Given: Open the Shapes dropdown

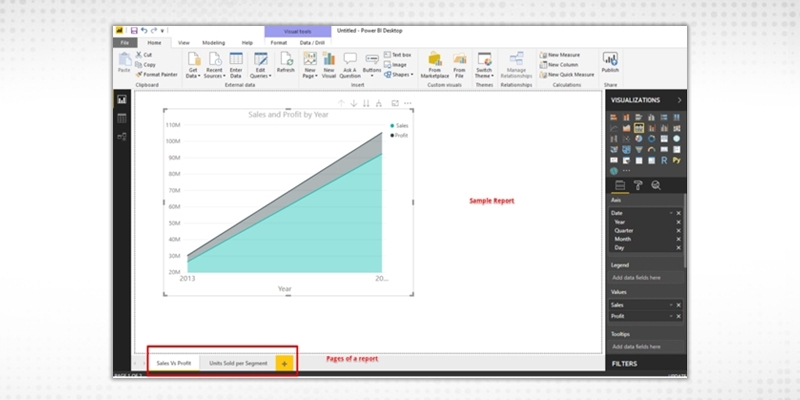Looking at the screenshot, I should click(399, 74).
